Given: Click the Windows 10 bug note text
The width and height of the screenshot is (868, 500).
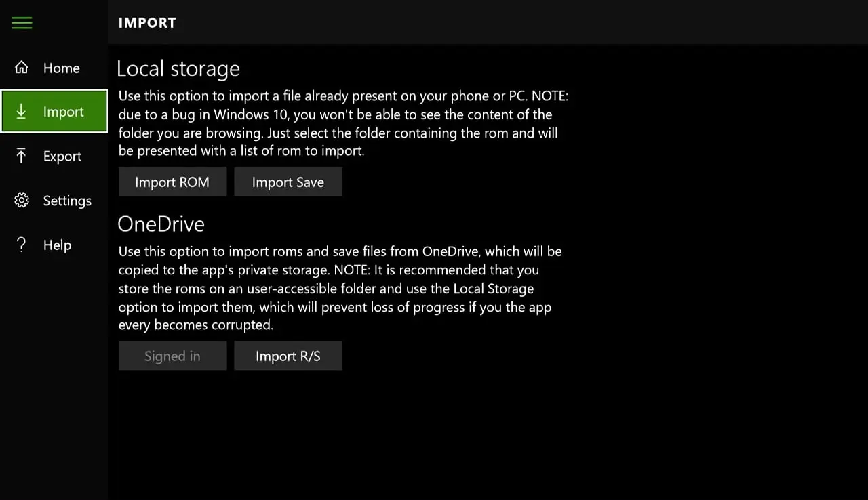Looking at the screenshot, I should 343,123.
